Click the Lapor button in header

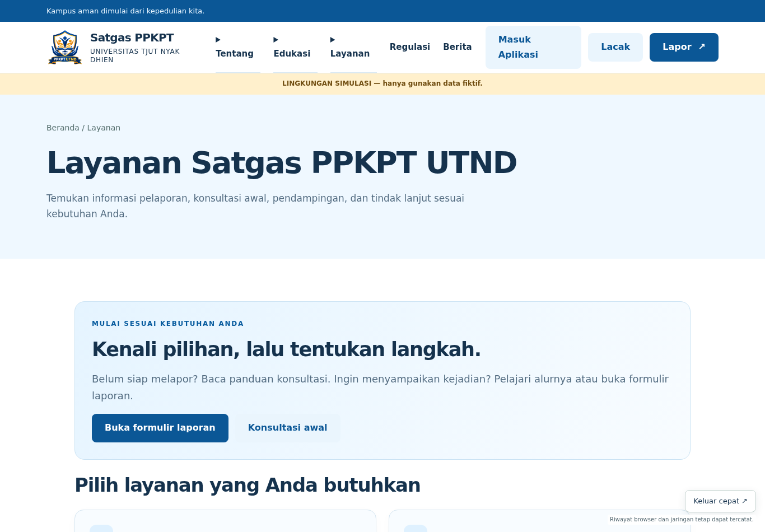[684, 47]
